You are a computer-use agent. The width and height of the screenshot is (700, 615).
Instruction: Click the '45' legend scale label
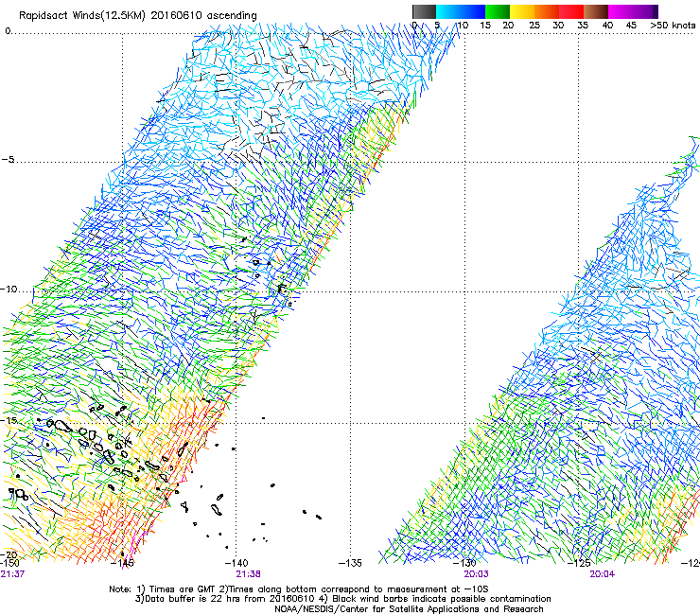tap(631, 26)
